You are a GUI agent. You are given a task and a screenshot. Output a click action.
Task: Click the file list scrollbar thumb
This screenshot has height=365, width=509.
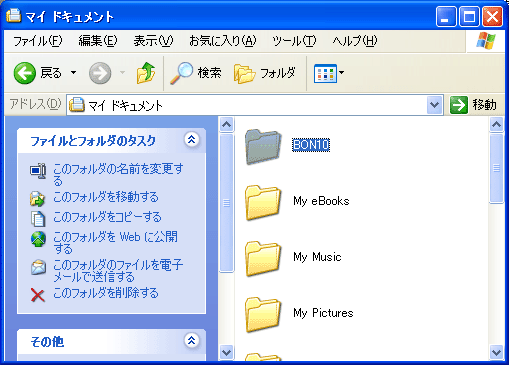[x=496, y=168]
